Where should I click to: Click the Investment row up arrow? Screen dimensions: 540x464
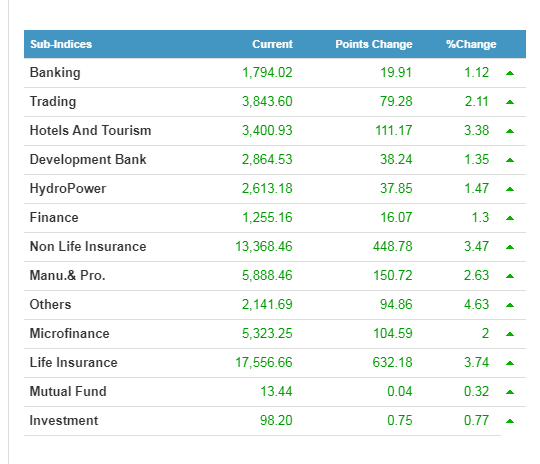[x=510, y=421]
